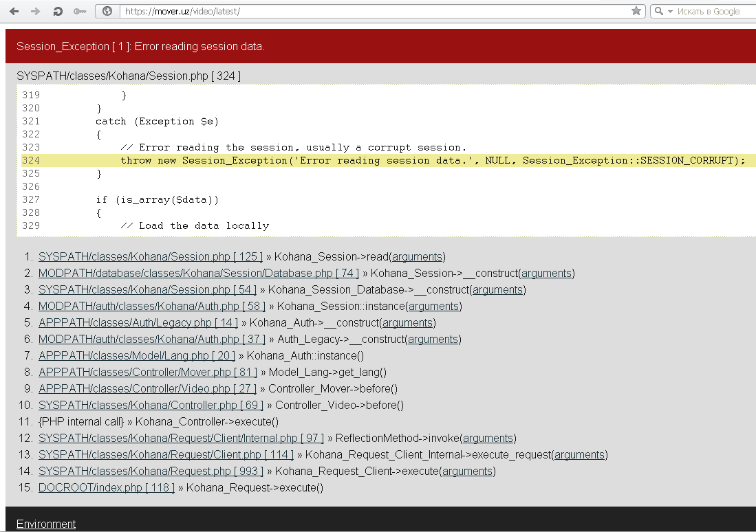Open Controller/Mover.php [ 81 ] link

(147, 372)
